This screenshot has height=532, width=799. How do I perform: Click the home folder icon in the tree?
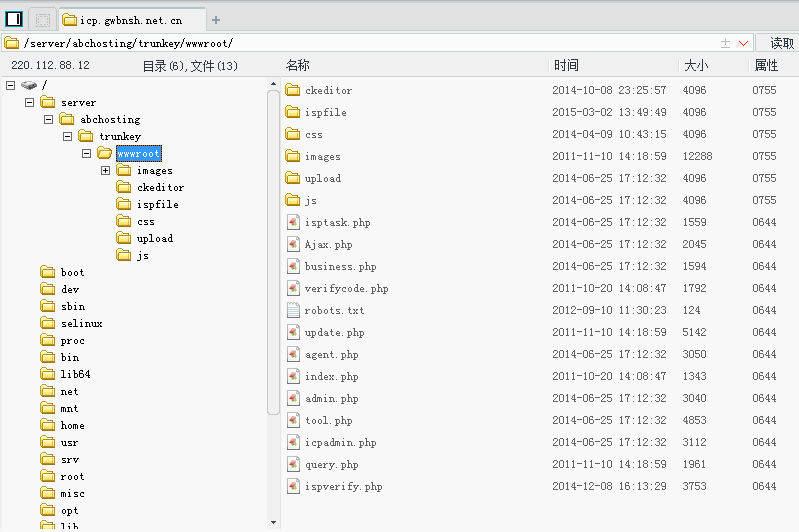pyautogui.click(x=47, y=425)
